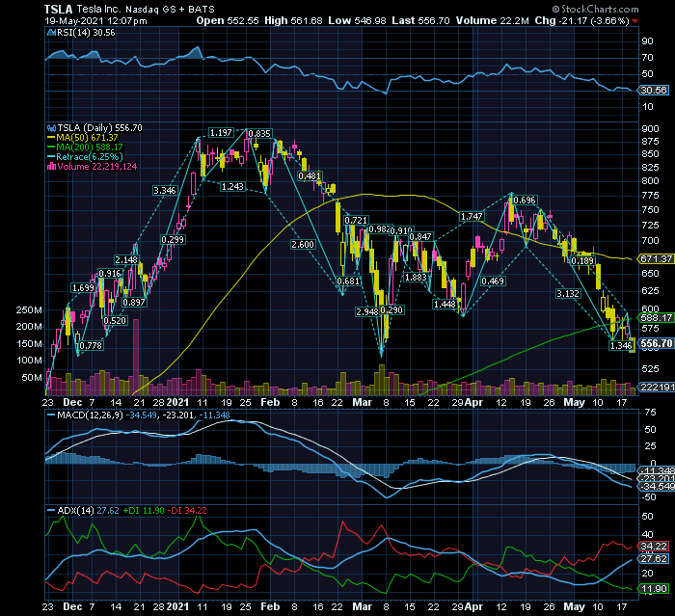Click the pink Volume bars legend icon

51,167
